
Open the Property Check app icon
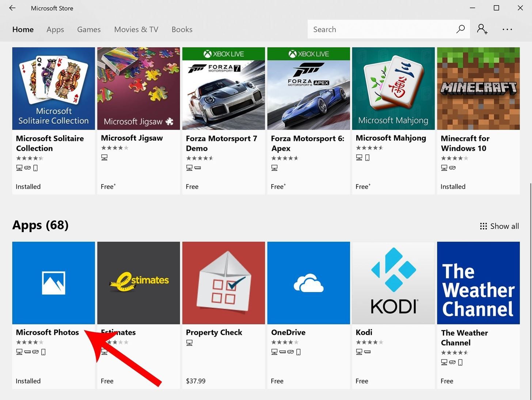click(x=223, y=283)
